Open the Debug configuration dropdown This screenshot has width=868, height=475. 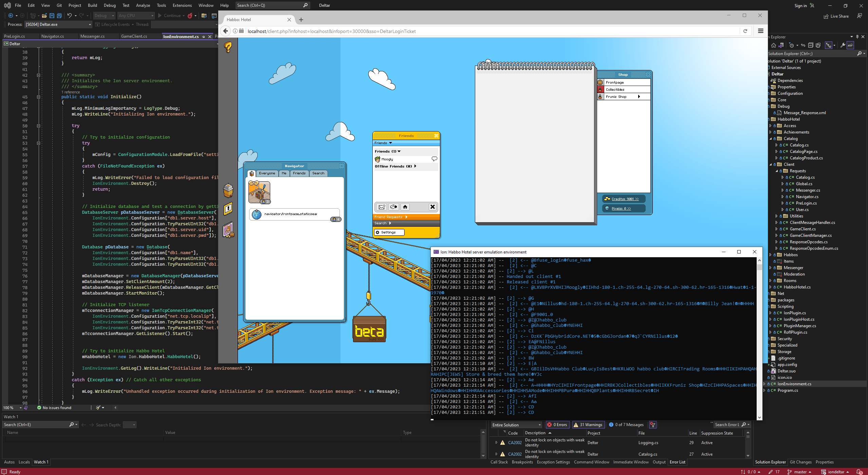pyautogui.click(x=104, y=16)
